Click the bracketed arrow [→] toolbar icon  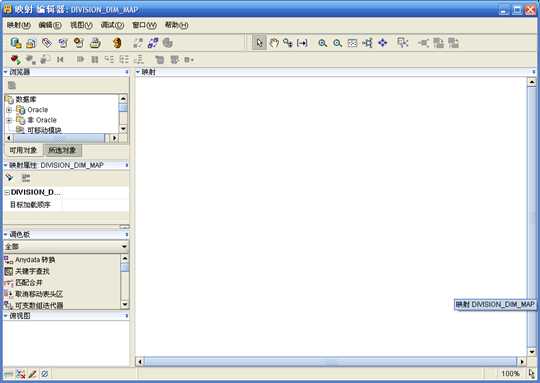pos(302,43)
